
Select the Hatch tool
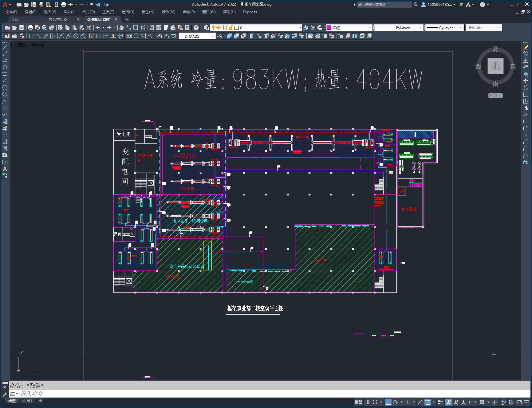[x=5, y=142]
